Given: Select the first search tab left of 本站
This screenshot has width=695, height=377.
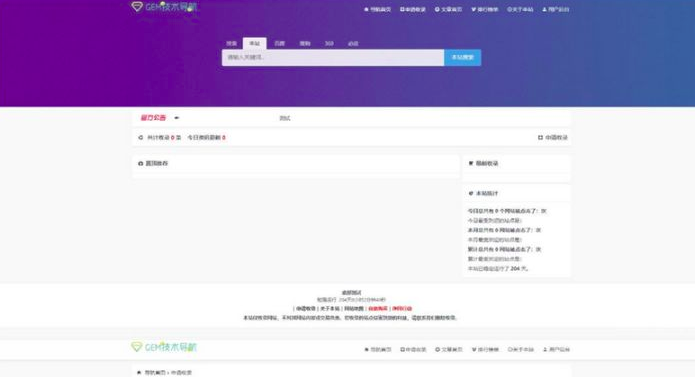Looking at the screenshot, I should point(232,43).
